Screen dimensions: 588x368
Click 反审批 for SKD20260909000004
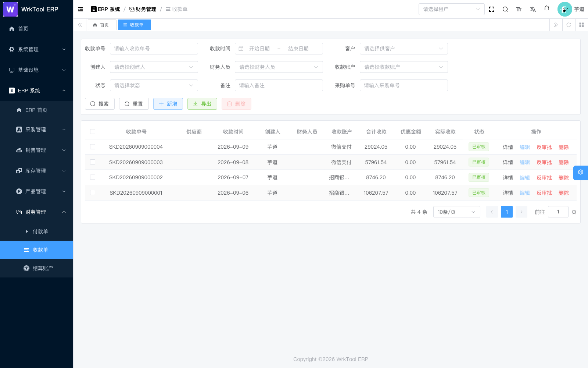point(544,147)
